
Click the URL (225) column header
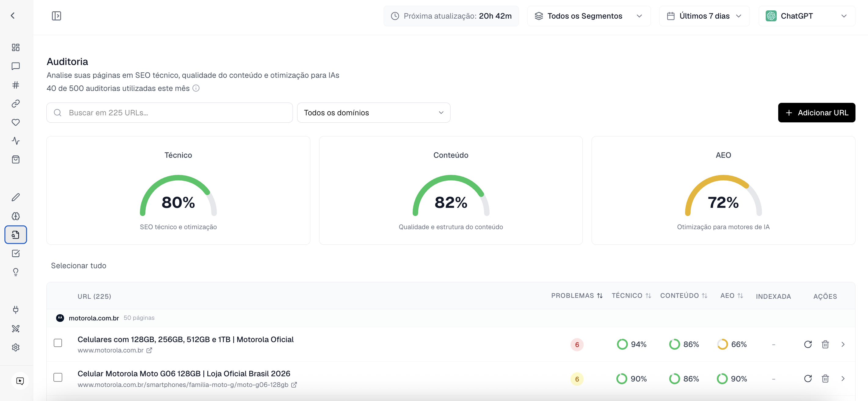[94, 297]
